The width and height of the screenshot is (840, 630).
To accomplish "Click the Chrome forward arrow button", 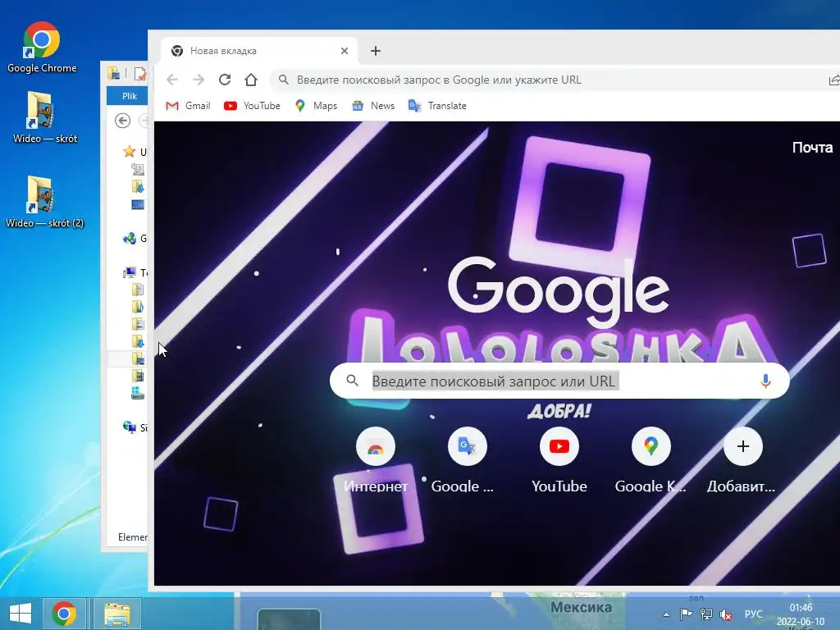I will [199, 80].
